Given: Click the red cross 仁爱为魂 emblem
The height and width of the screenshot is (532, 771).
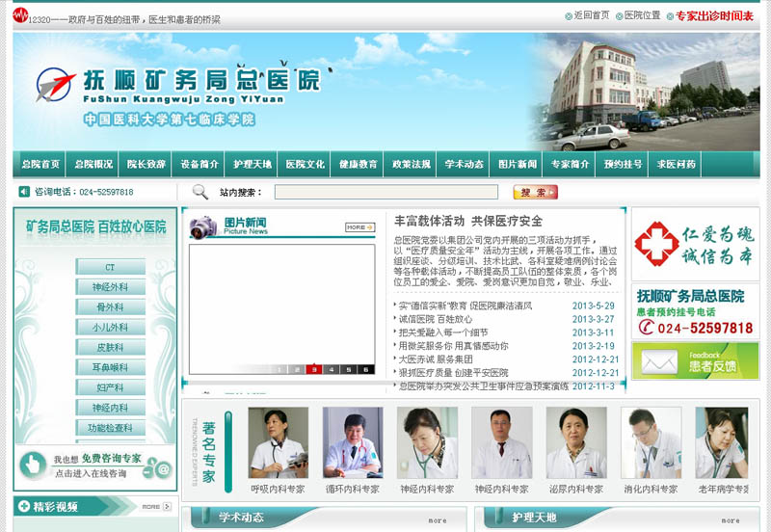Looking at the screenshot, I should (656, 243).
